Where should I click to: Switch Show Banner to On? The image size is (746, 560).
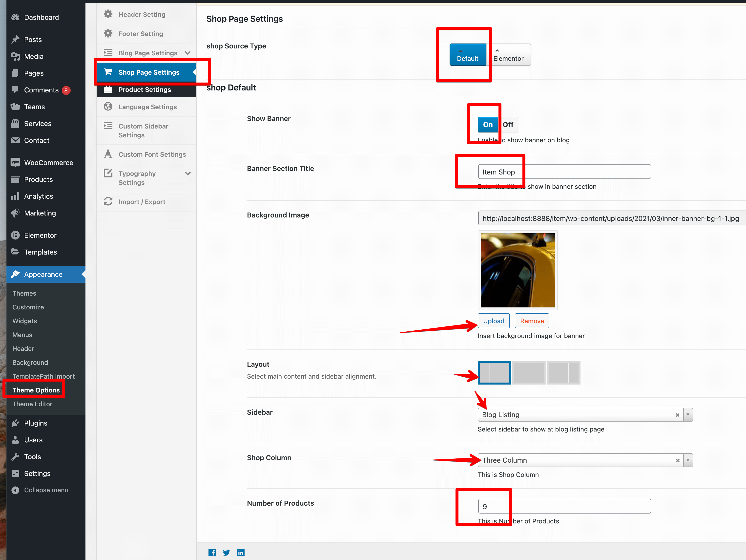488,125
